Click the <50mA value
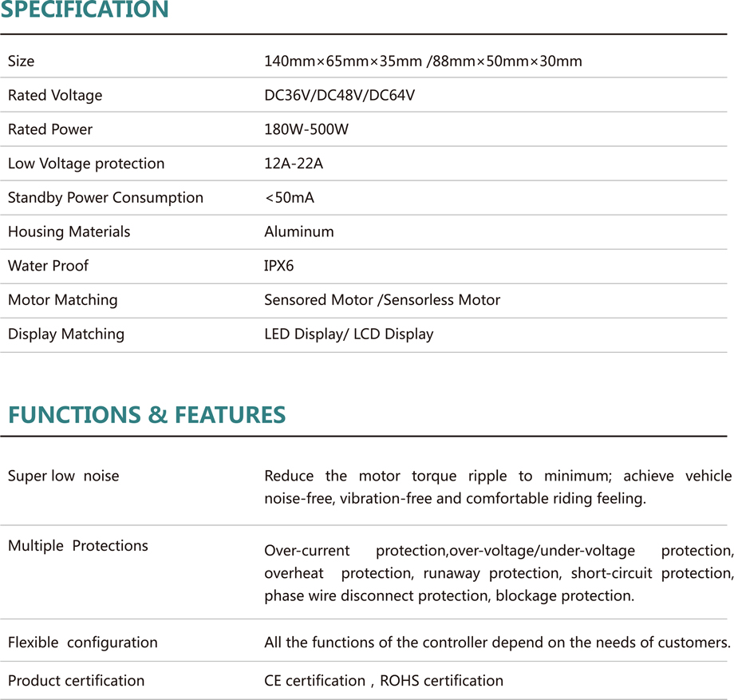 point(289,198)
